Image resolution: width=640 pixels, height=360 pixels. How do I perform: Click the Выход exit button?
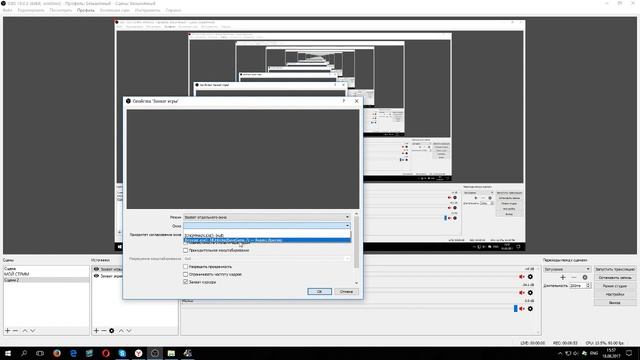pyautogui.click(x=615, y=303)
